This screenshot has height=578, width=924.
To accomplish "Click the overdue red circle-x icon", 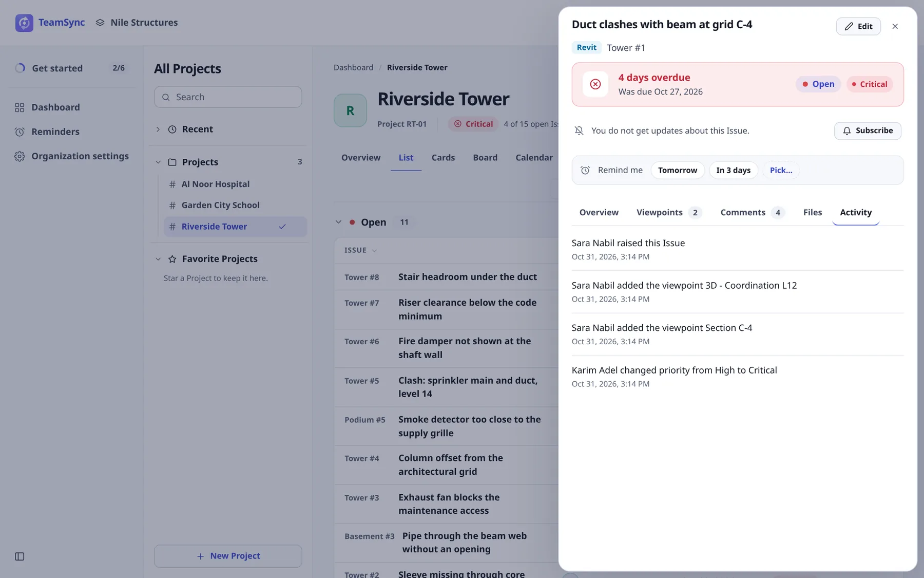I will pos(595,84).
